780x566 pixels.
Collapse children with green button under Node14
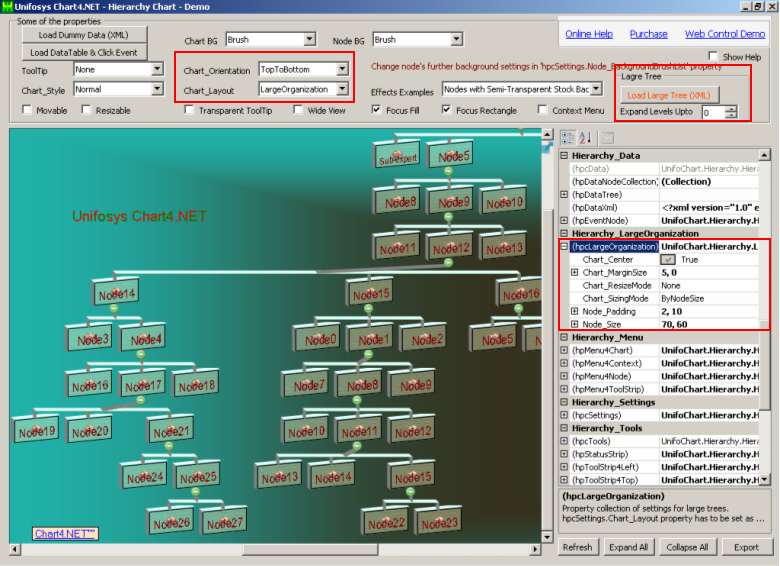[x=114, y=310]
